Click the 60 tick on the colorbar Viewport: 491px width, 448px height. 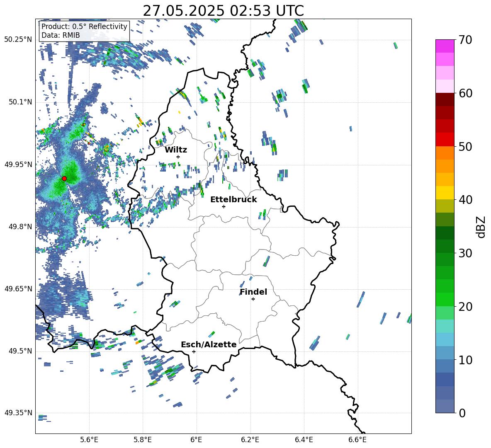[x=465, y=93]
